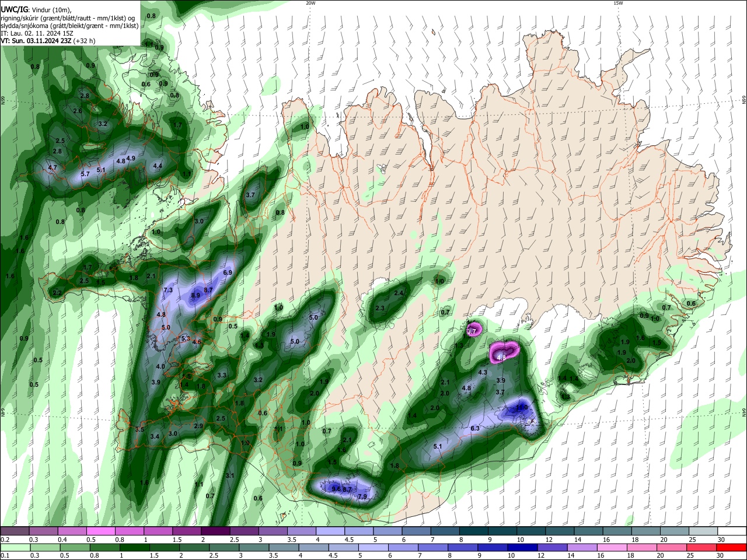Click the palest green 0.1 swatch in the rain legend
The width and height of the screenshot is (747, 560).
coord(15,548)
